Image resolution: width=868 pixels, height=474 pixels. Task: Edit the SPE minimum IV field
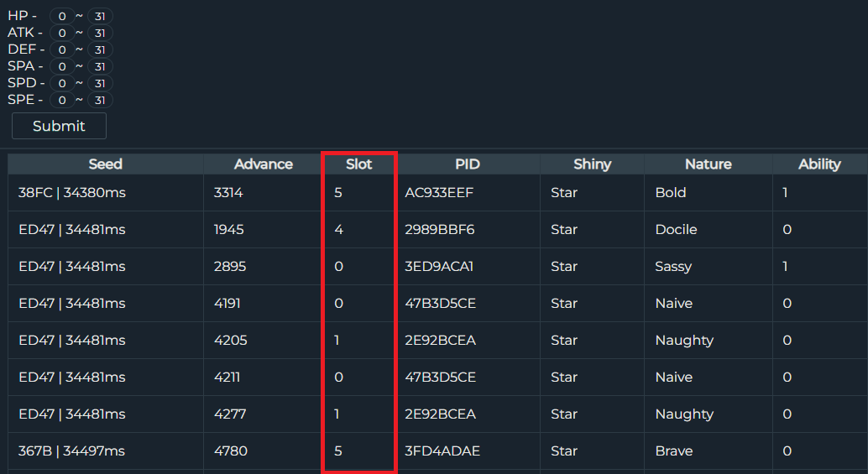click(62, 100)
